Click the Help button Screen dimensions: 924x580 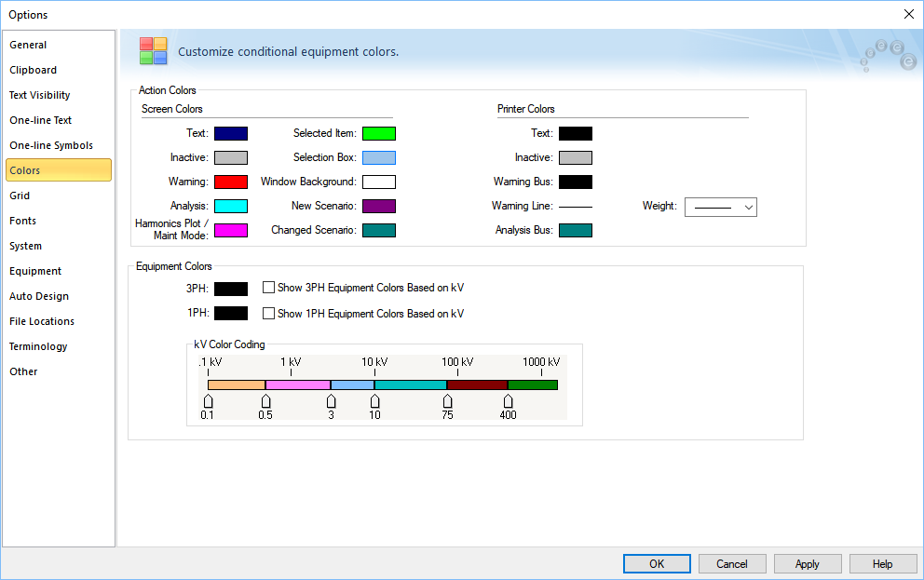[883, 563]
